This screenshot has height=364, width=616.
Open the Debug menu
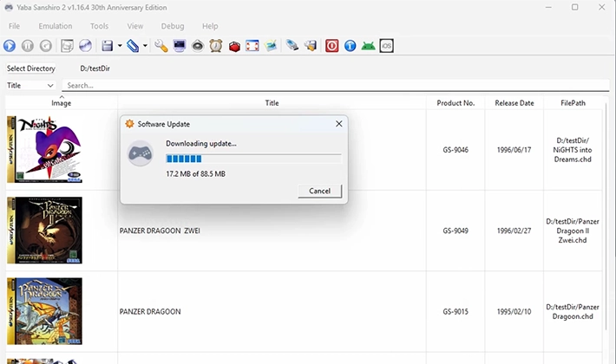point(173,26)
